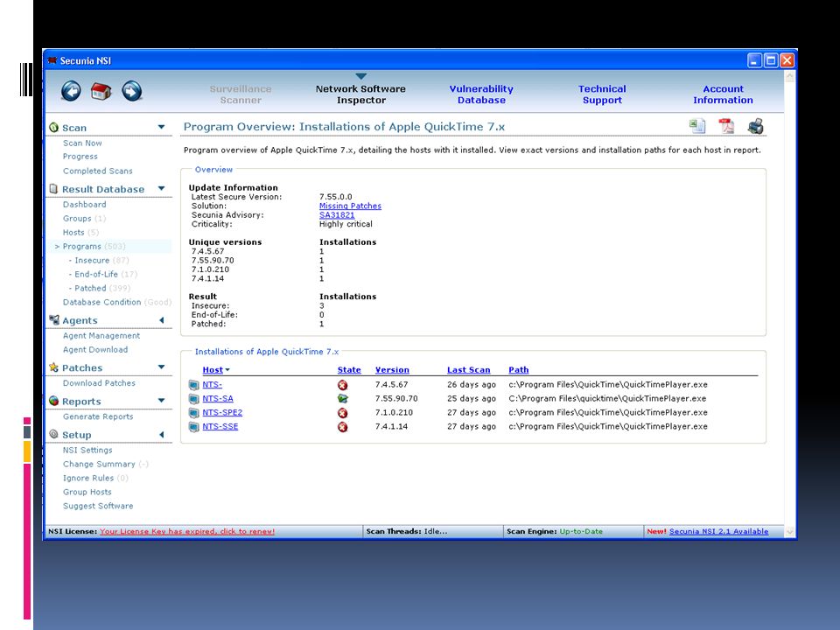Sort installations by Last Scan column
Image resolution: width=840 pixels, height=630 pixels.
click(469, 369)
